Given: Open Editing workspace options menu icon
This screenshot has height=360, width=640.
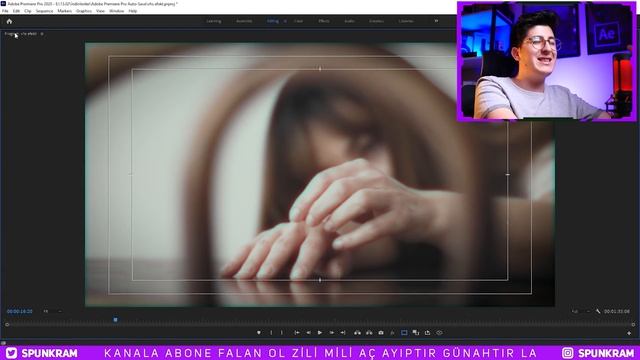Looking at the screenshot, I should (x=285, y=21).
